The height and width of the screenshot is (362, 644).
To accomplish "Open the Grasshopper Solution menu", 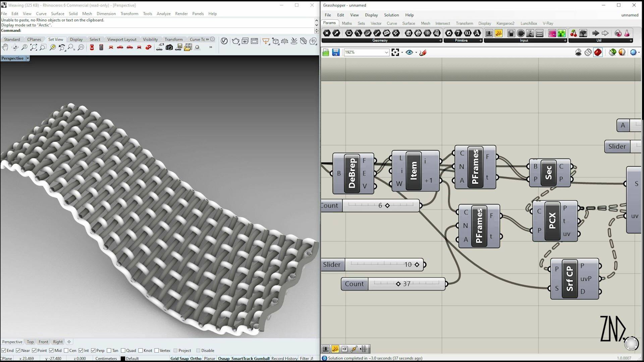I will [x=391, y=15].
